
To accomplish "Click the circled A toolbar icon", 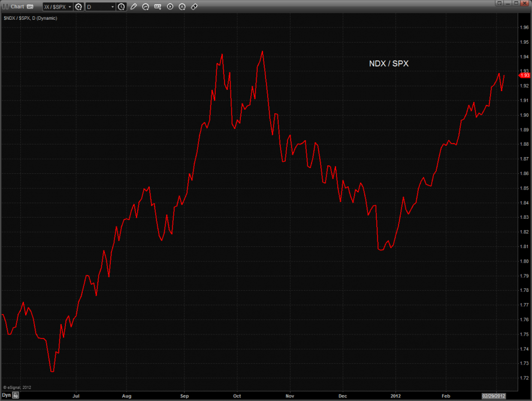I will point(182,7).
